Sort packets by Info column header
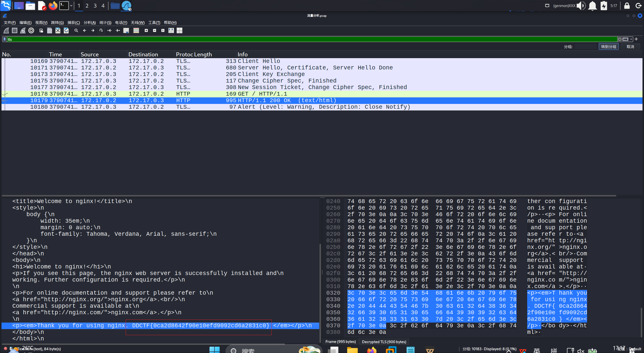 [x=439, y=54]
